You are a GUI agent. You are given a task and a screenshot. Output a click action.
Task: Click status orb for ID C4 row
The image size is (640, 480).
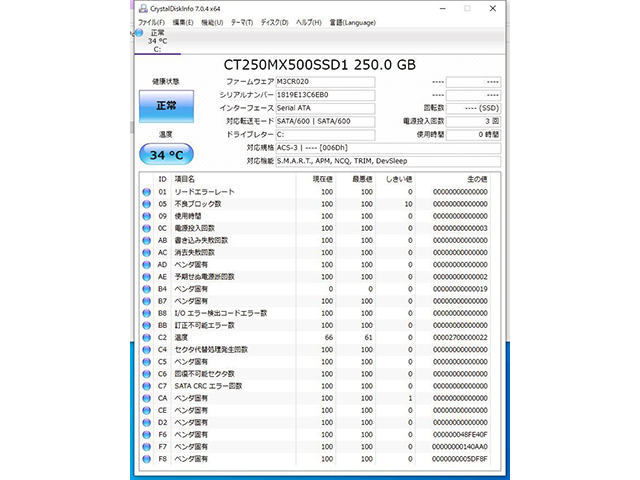pyautogui.click(x=147, y=350)
